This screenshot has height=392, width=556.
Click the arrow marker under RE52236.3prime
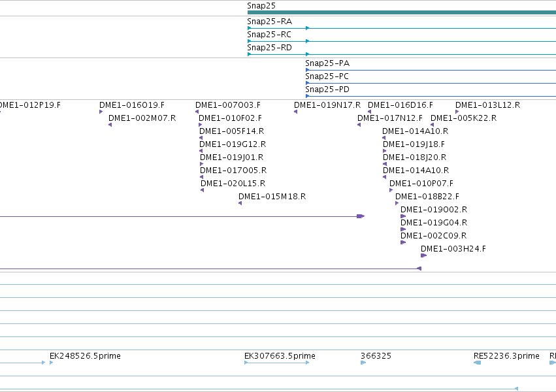(x=478, y=363)
